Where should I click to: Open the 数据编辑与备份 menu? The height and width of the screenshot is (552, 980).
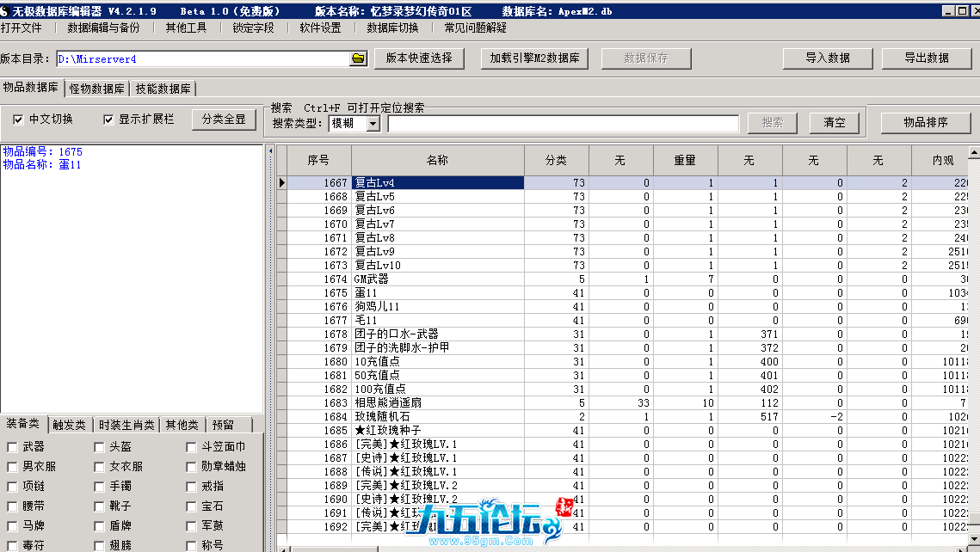point(103,28)
